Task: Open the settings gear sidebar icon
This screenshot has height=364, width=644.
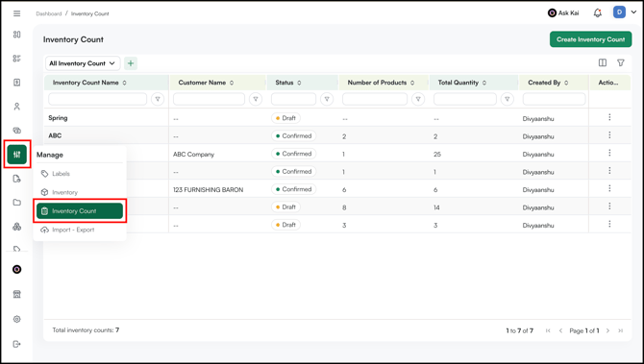Action: coord(17,319)
